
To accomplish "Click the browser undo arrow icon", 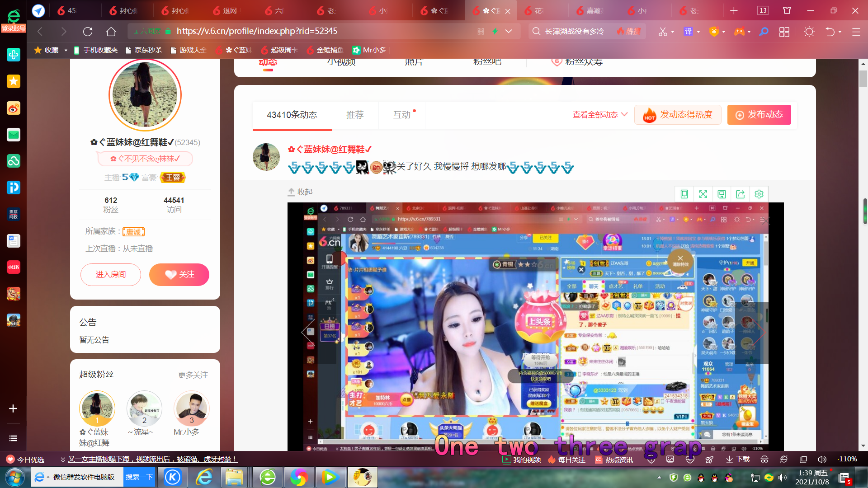I will coord(830,32).
